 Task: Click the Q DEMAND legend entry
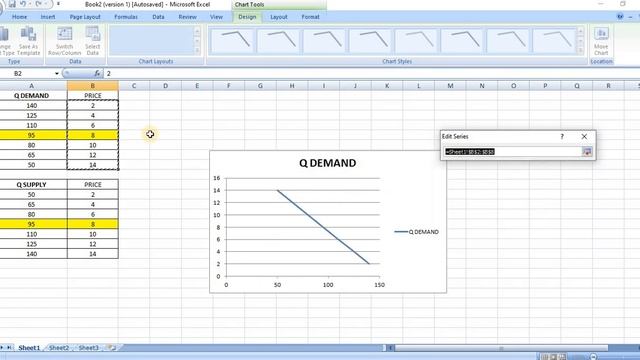417,232
